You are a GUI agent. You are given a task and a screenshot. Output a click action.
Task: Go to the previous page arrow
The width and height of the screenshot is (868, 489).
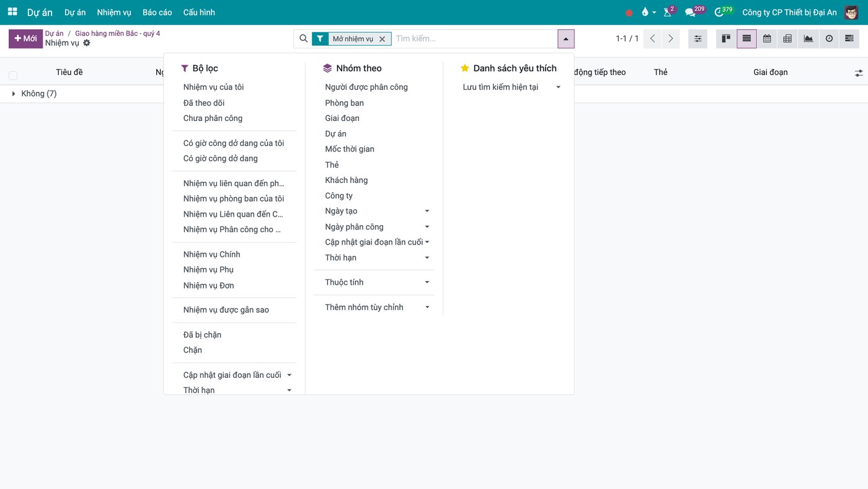click(652, 38)
